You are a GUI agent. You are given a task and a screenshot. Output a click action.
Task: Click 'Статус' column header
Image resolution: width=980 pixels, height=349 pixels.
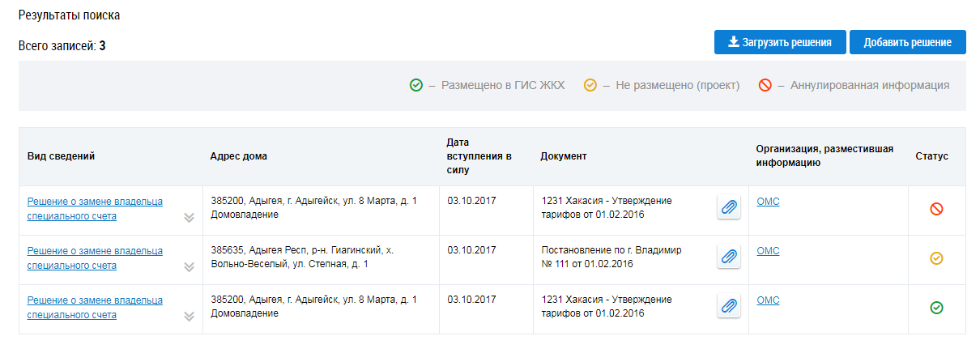click(931, 156)
